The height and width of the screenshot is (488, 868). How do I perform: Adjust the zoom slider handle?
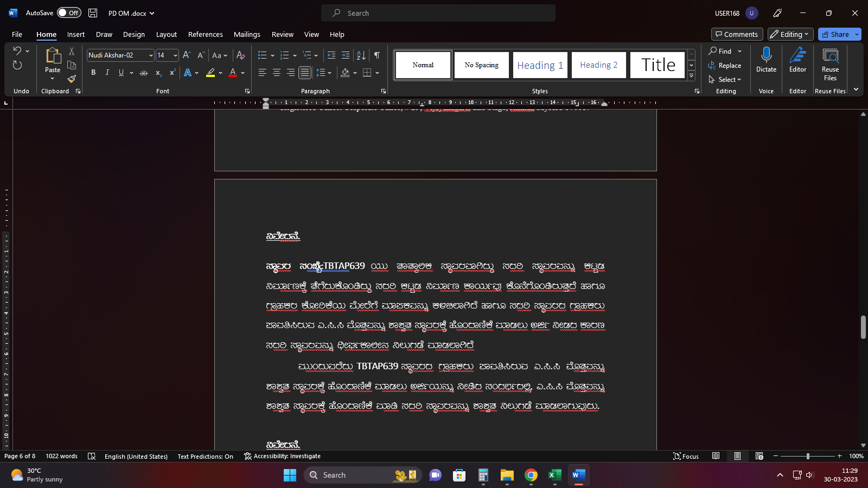[x=808, y=456]
